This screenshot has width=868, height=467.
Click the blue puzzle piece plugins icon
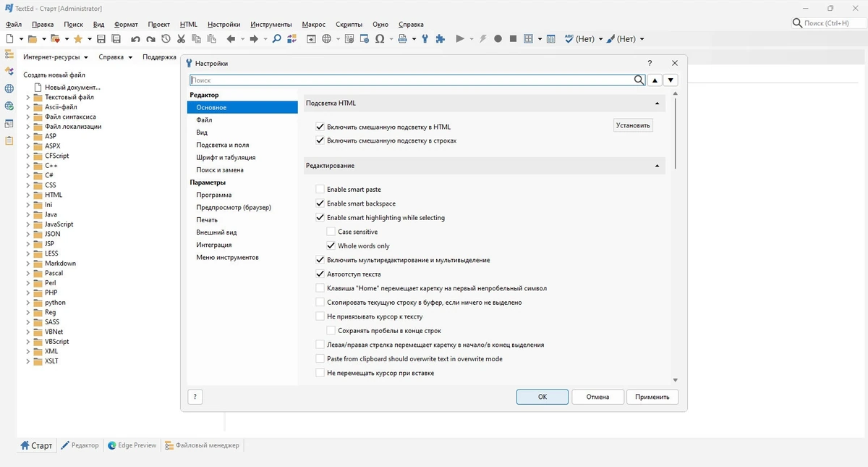(x=440, y=39)
